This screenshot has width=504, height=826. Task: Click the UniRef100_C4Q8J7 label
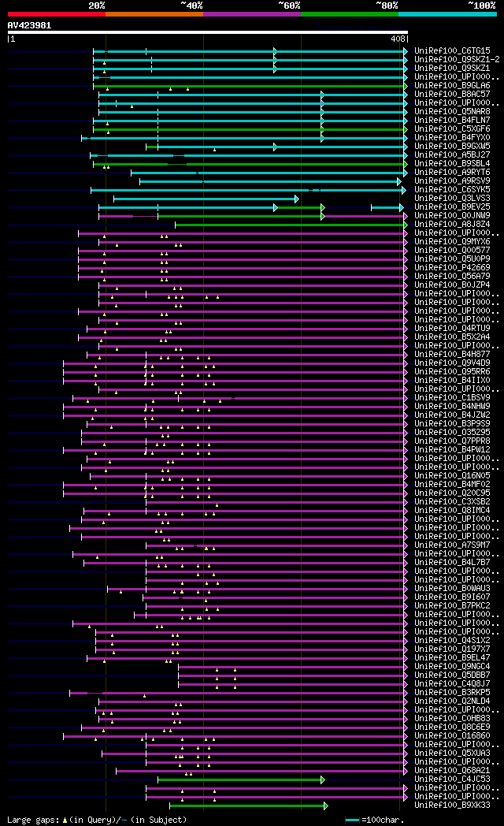452,684
